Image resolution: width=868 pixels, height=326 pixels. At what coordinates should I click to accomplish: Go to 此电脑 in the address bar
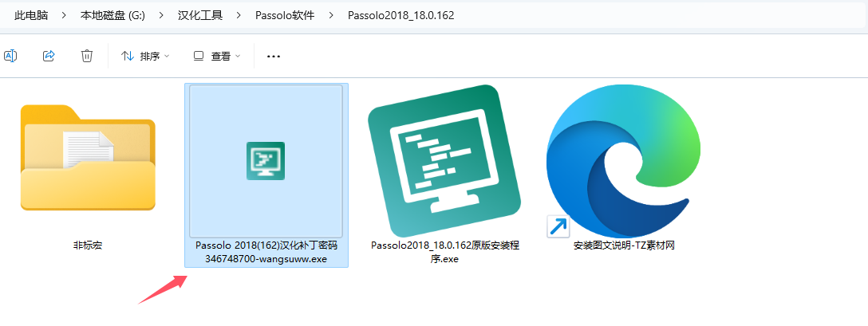point(31,15)
